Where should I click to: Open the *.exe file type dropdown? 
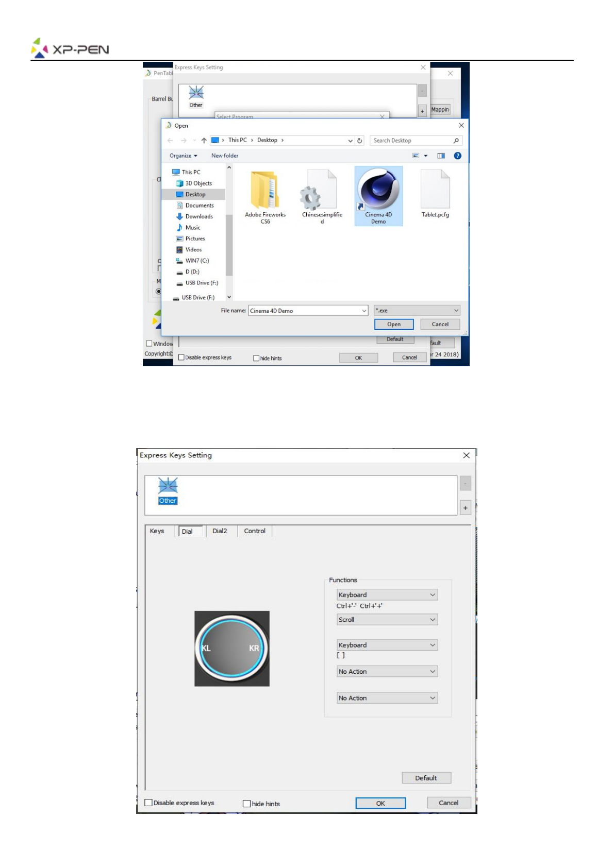point(417,311)
